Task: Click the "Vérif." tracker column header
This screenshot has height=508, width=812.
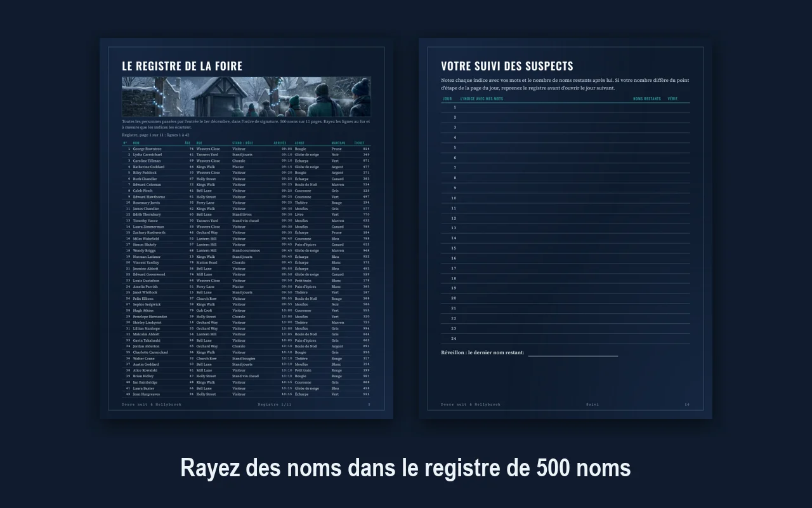Action: [673, 99]
